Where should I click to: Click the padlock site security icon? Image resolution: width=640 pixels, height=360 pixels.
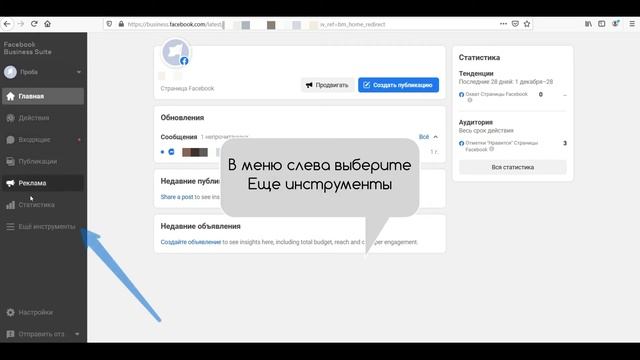tap(121, 24)
